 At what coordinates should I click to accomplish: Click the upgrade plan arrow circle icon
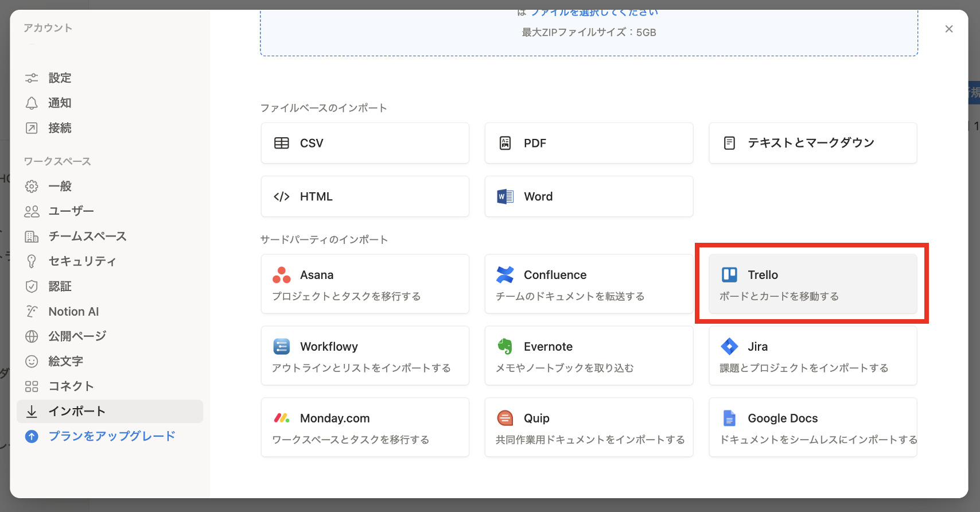[32, 437]
